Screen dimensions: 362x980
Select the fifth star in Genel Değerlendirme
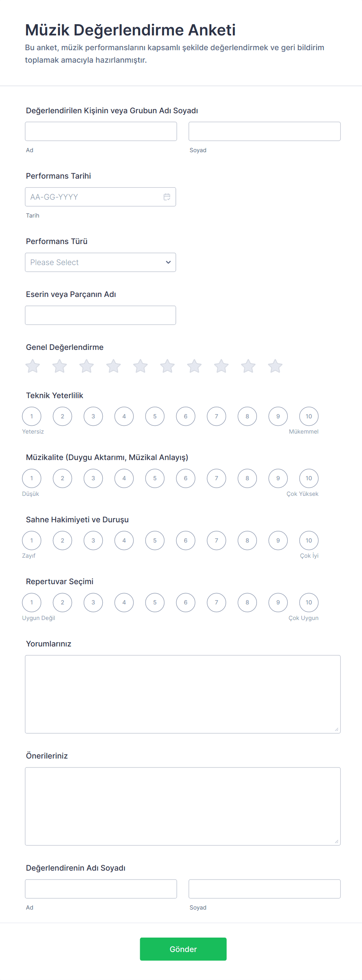pos(141,366)
